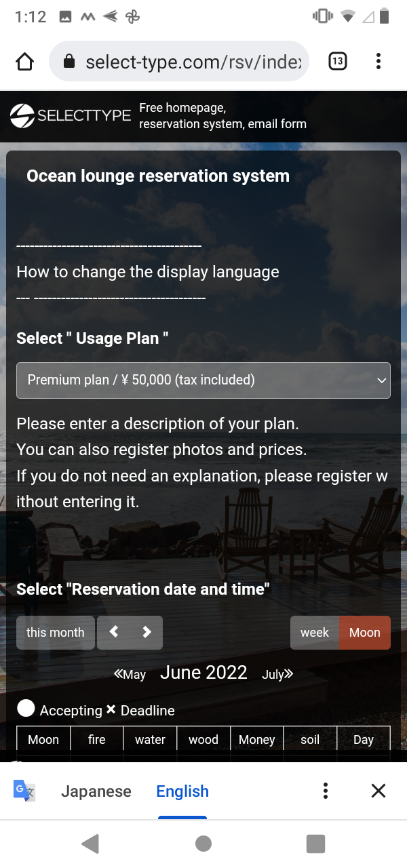
Task: Open Chrome's three-dot overflow menu
Action: pyautogui.click(x=379, y=62)
